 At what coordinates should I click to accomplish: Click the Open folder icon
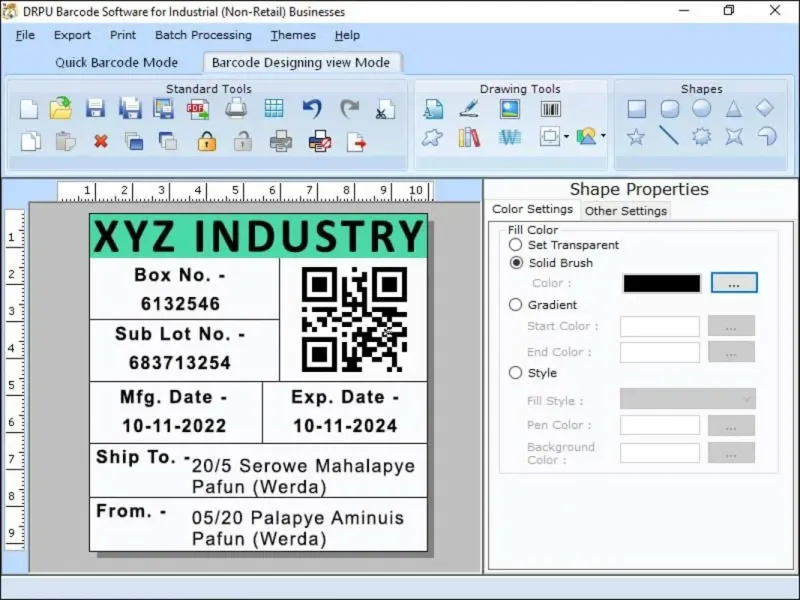tap(61, 109)
